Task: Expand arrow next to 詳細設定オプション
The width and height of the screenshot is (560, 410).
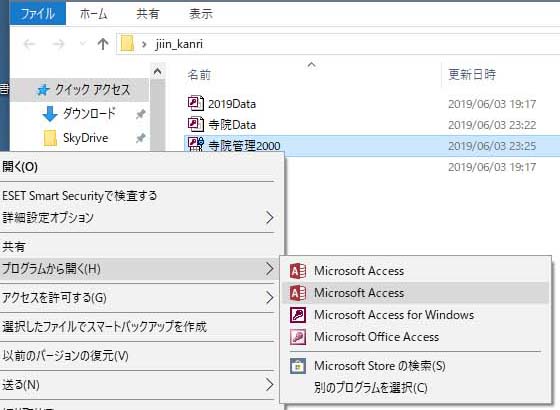Action: point(270,218)
